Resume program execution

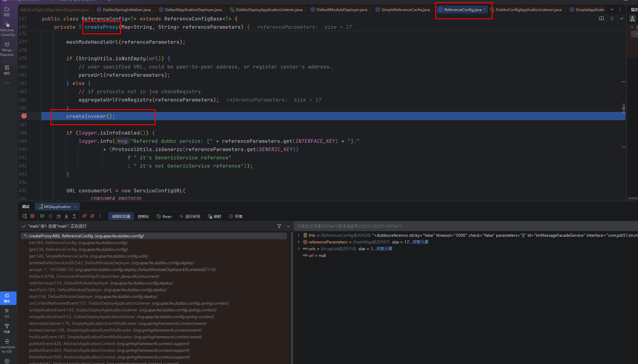pyautogui.click(x=43, y=216)
